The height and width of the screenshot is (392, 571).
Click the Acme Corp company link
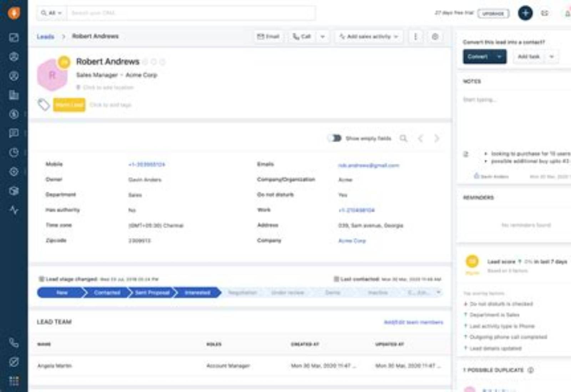click(352, 241)
